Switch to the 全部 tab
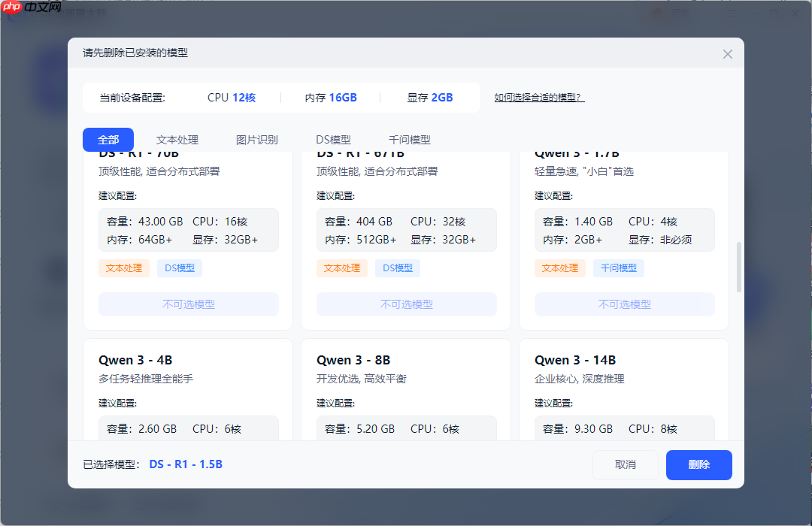 pos(108,140)
